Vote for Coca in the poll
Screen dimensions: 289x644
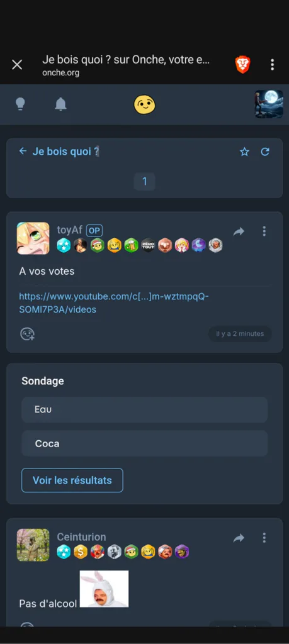tap(145, 443)
